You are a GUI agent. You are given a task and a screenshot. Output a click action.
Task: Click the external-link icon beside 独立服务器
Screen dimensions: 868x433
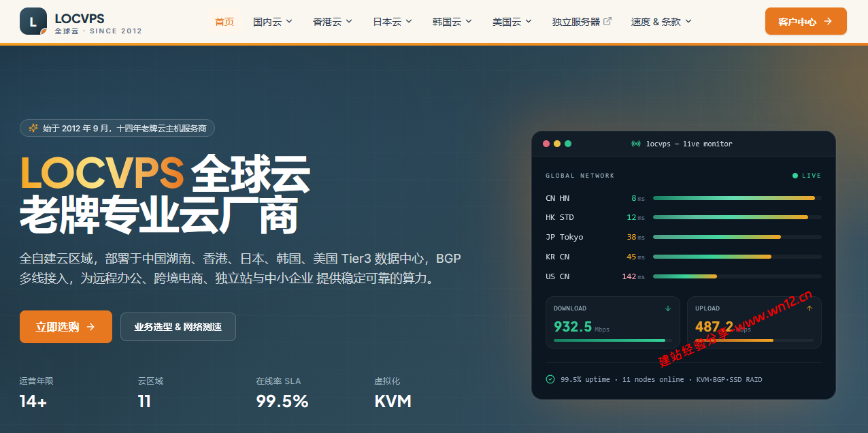coord(607,21)
